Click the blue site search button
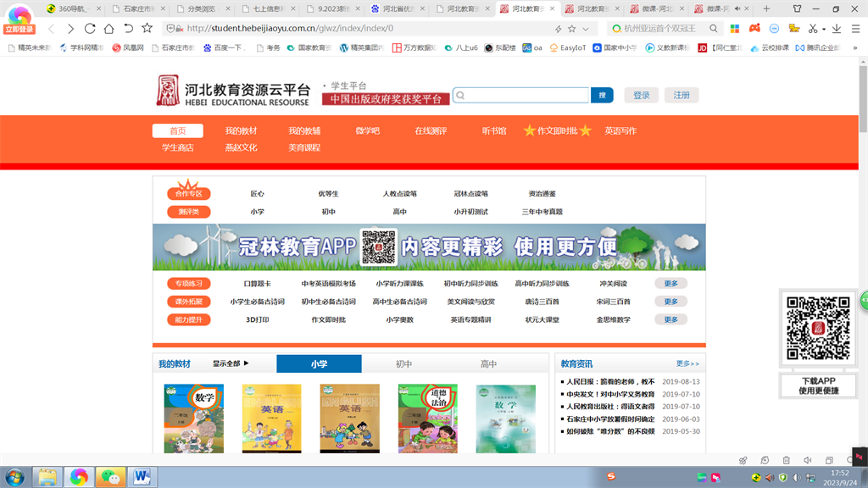 tap(602, 95)
